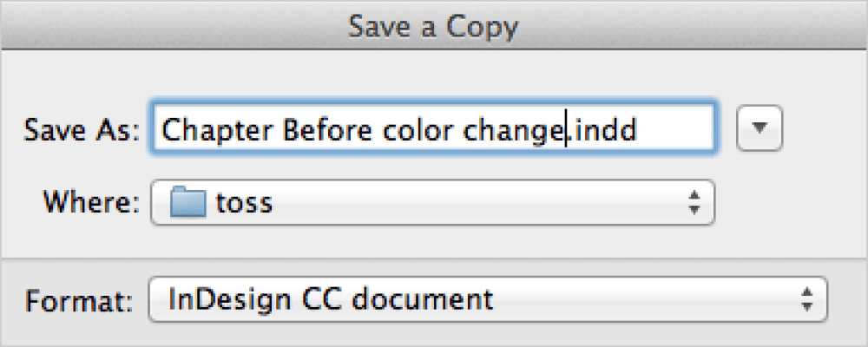This screenshot has width=868, height=347.
Task: Click the up/down arrows on the Format popup
Action: 807,299
